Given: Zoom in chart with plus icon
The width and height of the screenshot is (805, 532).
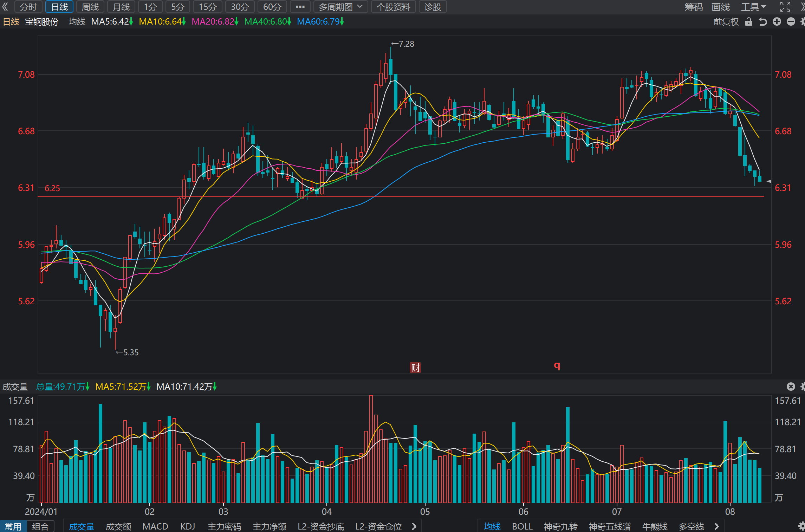Looking at the screenshot, I should coord(777,22).
